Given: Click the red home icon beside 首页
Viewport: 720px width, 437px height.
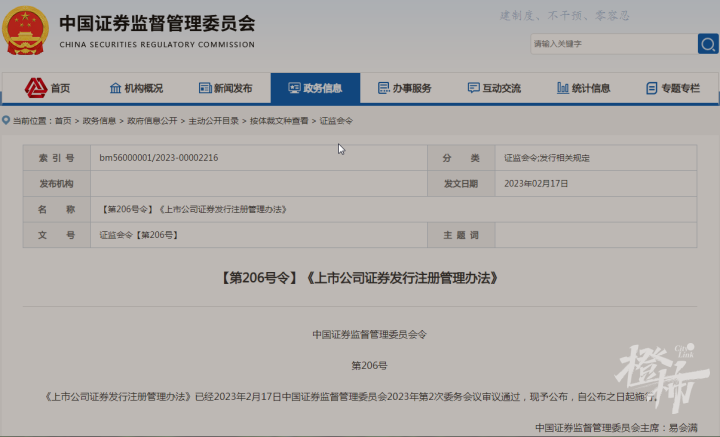Looking at the screenshot, I should [x=35, y=88].
